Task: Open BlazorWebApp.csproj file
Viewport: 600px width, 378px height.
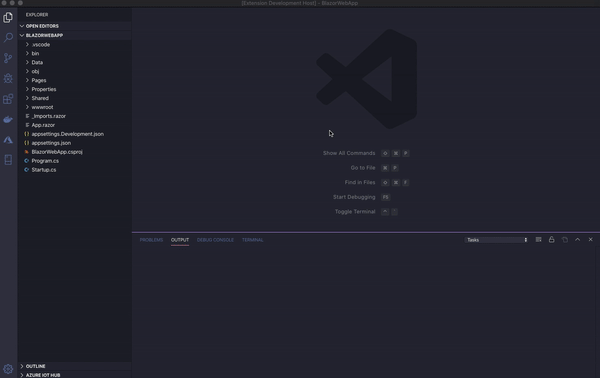Action: click(x=75, y=152)
